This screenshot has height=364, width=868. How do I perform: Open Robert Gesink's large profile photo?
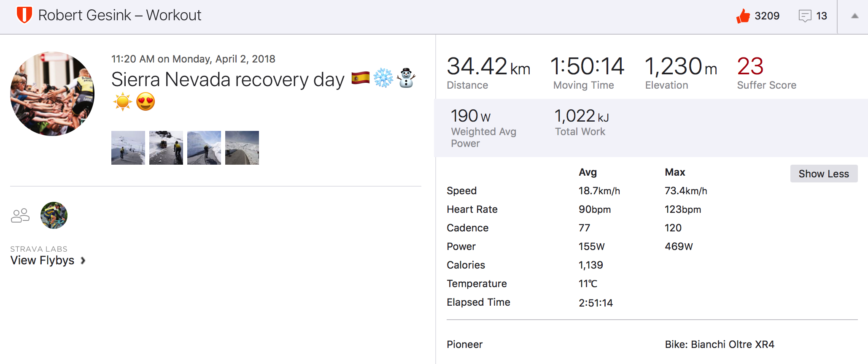coord(52,94)
